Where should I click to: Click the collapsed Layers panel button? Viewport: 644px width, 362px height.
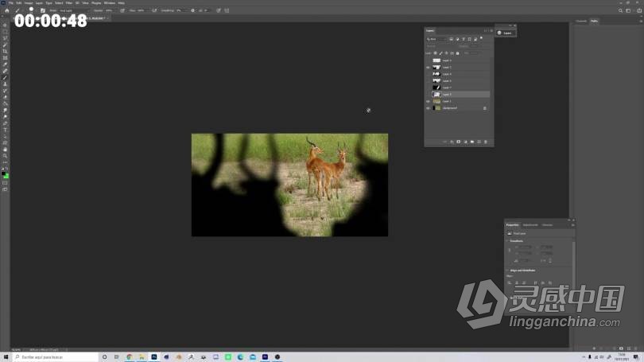(505, 33)
